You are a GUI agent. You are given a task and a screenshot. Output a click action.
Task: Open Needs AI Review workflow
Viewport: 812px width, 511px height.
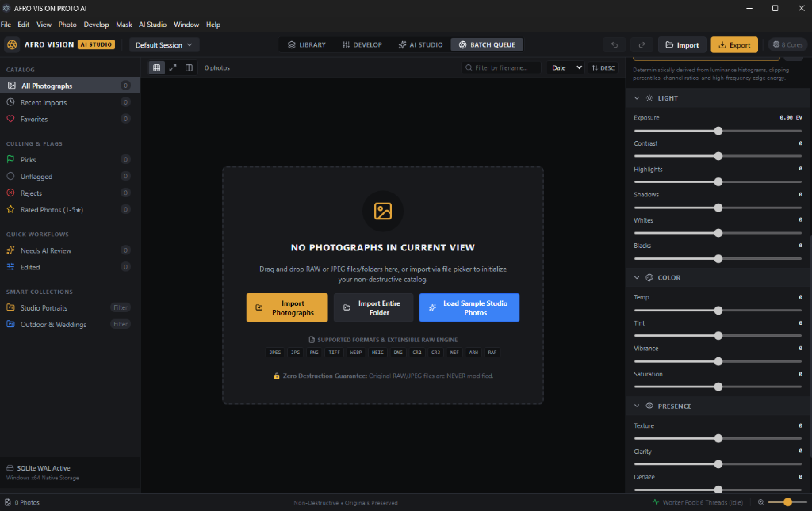pyautogui.click(x=70, y=250)
